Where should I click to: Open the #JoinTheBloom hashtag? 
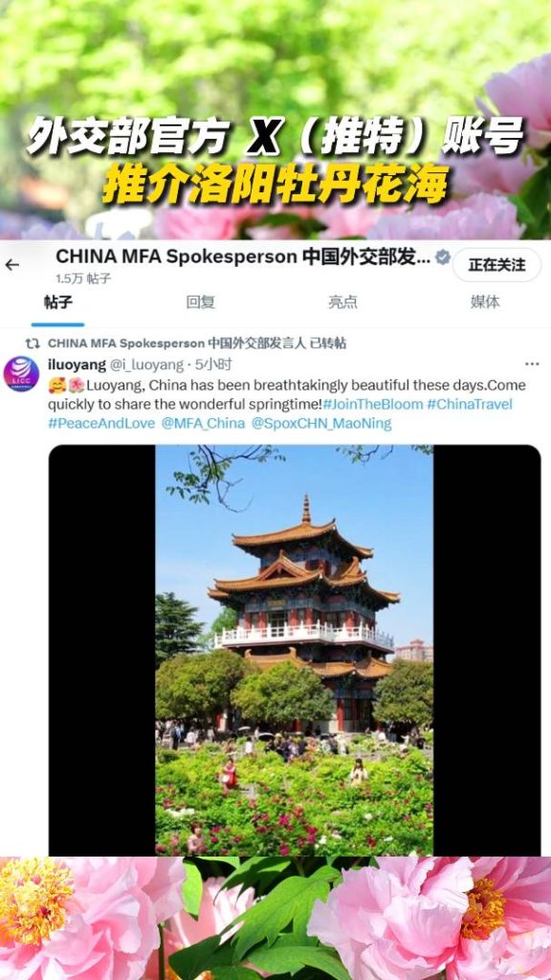tap(373, 404)
